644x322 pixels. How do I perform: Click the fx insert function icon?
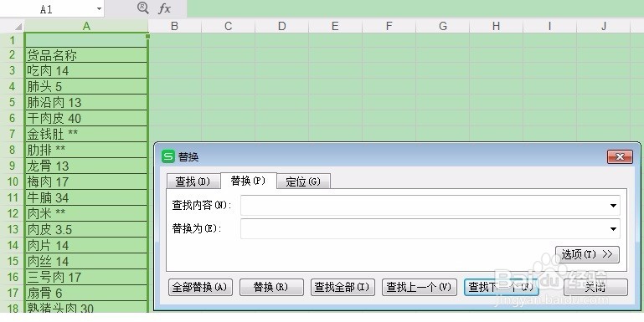pos(164,8)
